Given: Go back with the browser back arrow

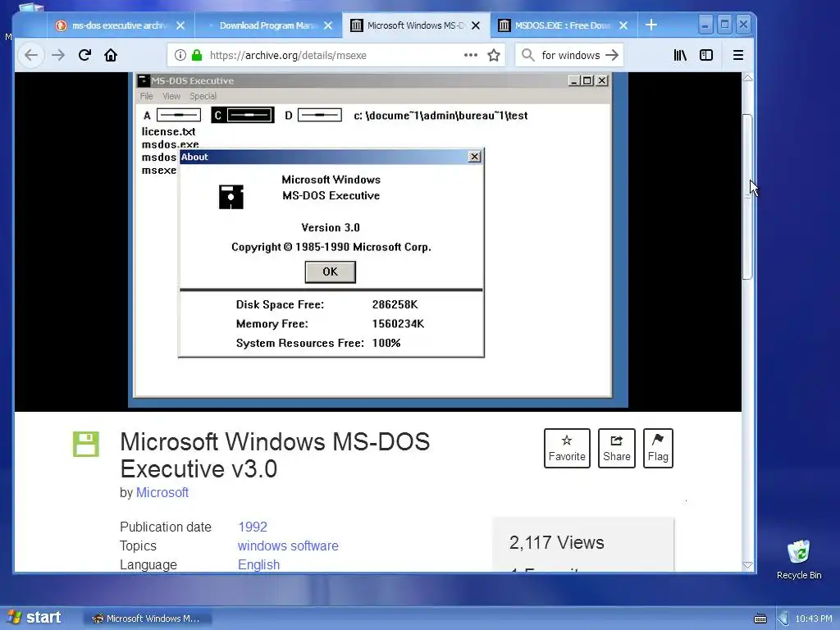Looking at the screenshot, I should 31,55.
